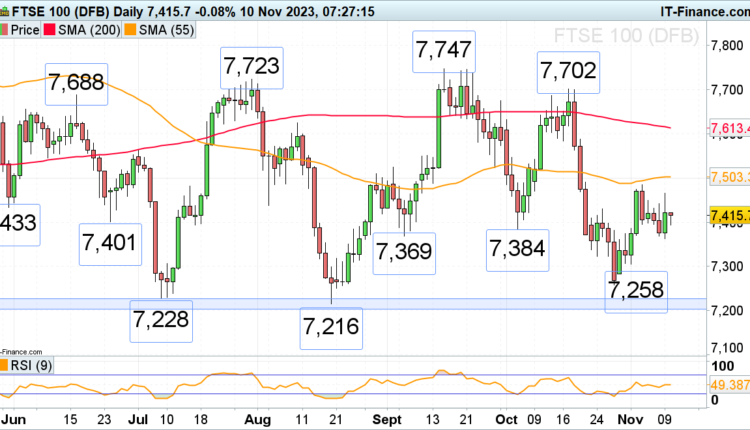Click the current price 7,415 axis tag
The height and width of the screenshot is (430, 750).
pyautogui.click(x=726, y=215)
